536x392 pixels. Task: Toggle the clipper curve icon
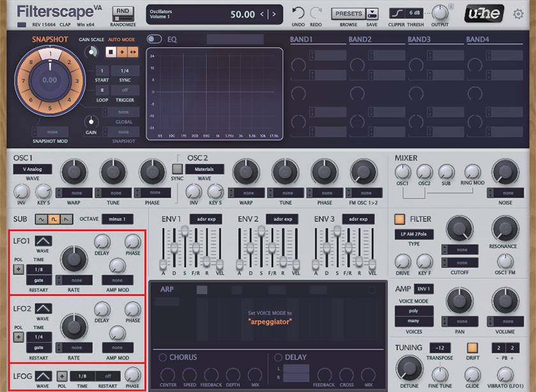[397, 13]
